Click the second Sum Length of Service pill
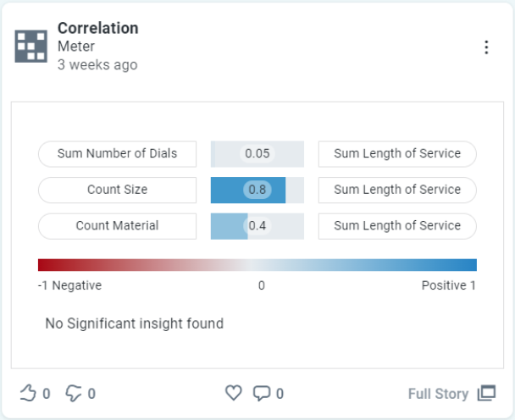 click(397, 190)
